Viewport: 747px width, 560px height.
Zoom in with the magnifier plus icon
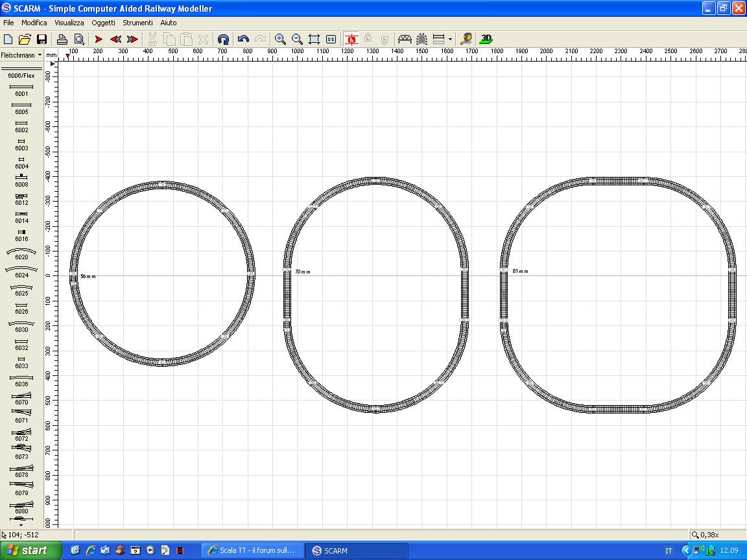click(280, 39)
